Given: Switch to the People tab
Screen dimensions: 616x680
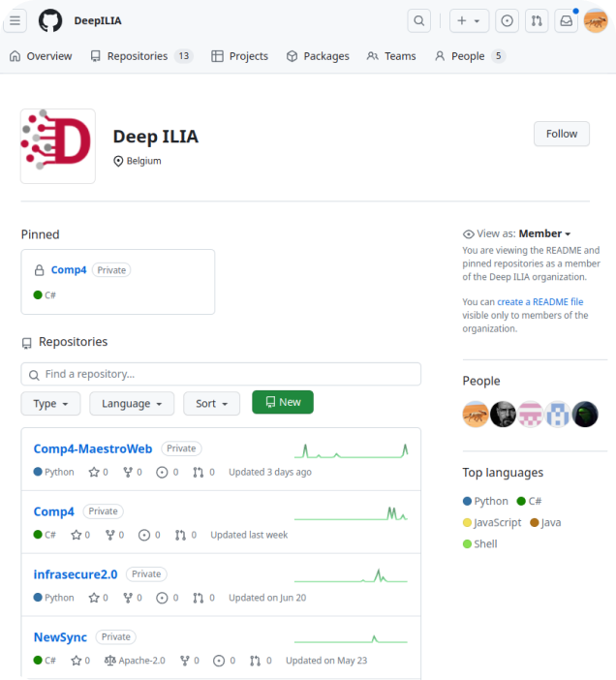Looking at the screenshot, I should pyautogui.click(x=470, y=56).
